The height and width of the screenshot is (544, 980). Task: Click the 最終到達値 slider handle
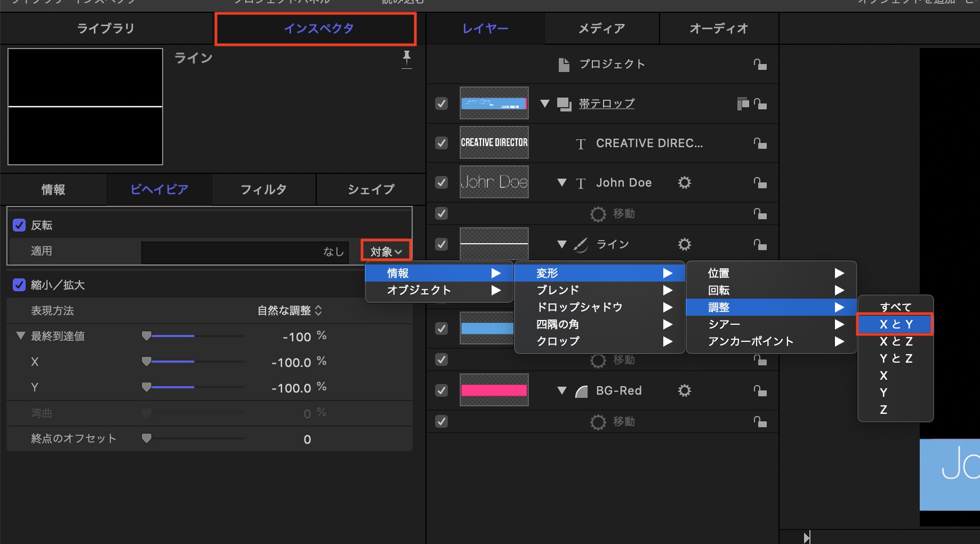[147, 336]
